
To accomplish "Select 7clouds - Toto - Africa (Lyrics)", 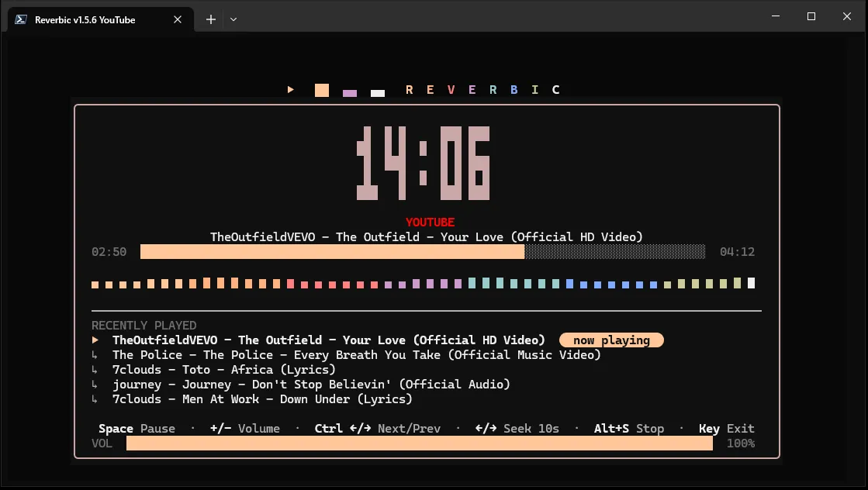I will tap(224, 369).
